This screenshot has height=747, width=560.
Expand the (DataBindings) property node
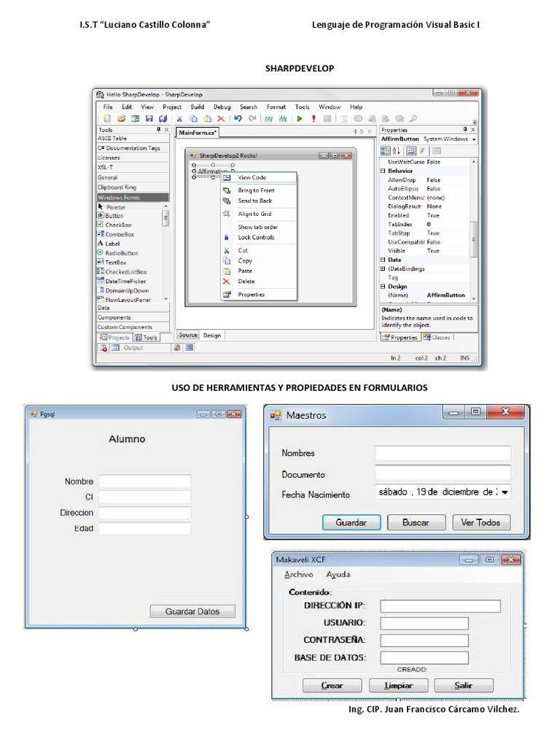[382, 268]
